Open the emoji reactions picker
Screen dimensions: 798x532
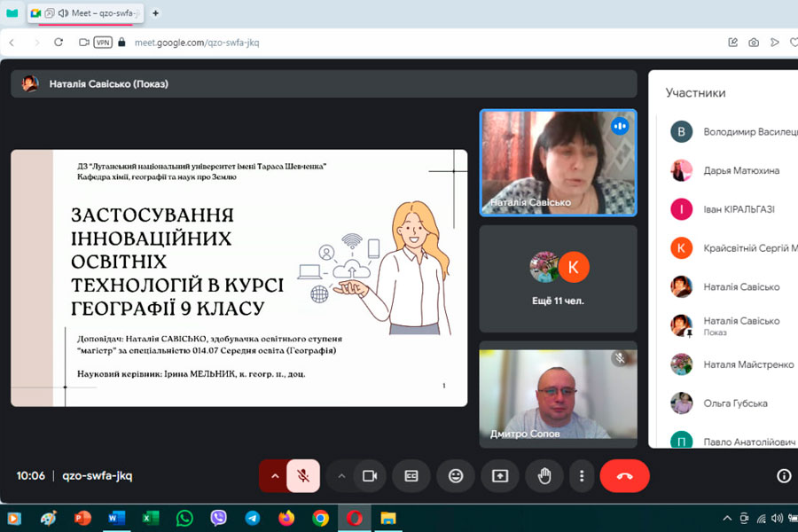456,476
